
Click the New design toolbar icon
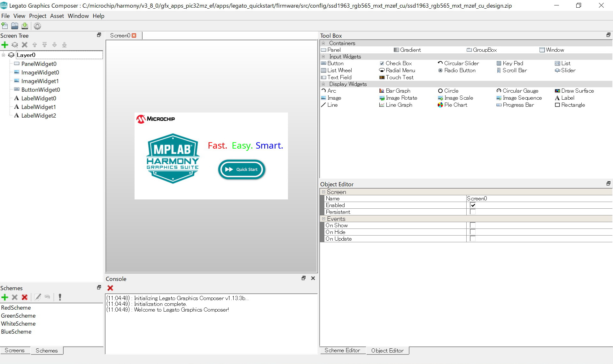click(5, 26)
